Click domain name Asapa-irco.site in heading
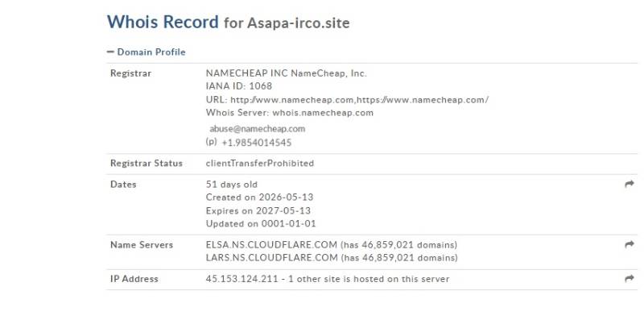 pos(298,23)
